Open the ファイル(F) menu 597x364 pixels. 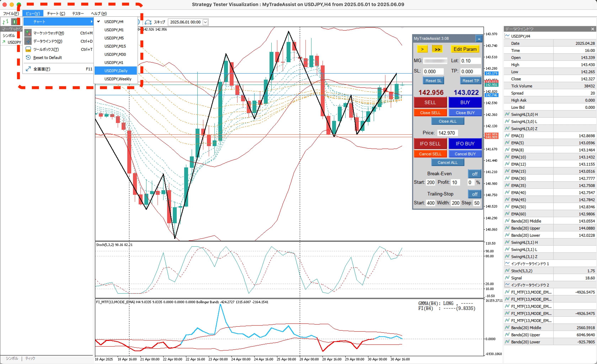pos(11,14)
